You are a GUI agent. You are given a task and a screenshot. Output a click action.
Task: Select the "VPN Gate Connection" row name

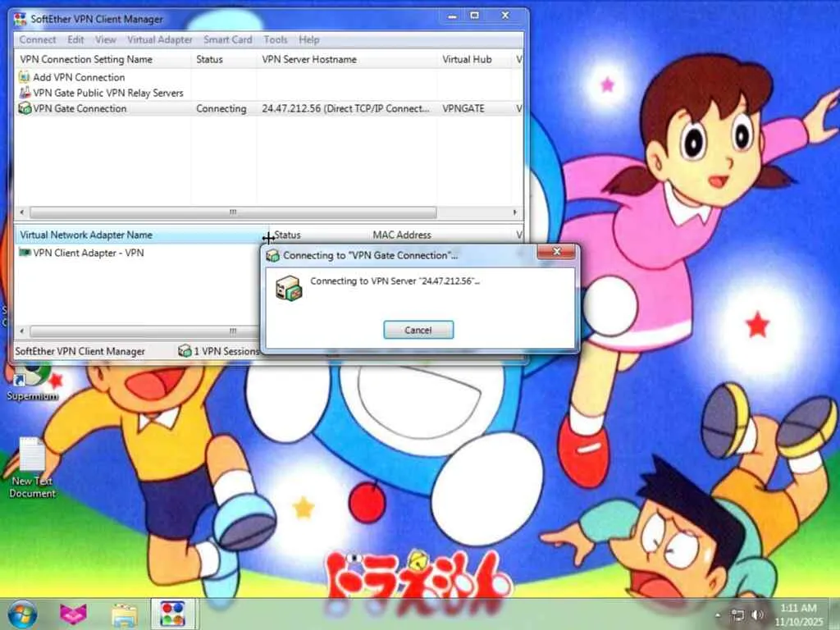click(80, 108)
